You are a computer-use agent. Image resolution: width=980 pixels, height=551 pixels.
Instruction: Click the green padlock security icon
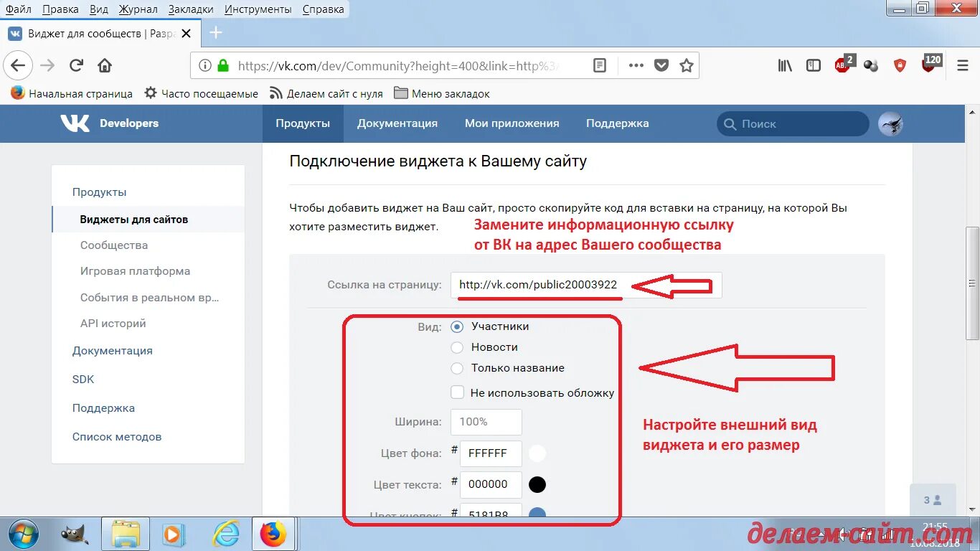[x=223, y=65]
